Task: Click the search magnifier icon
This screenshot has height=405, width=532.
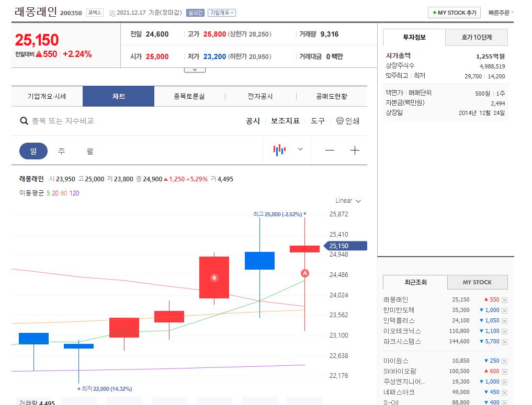Action: [x=24, y=121]
